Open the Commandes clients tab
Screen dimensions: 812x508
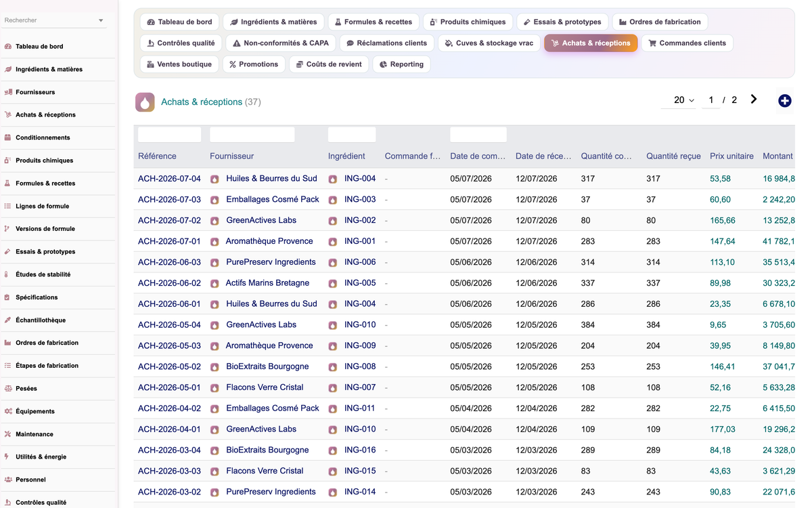tap(687, 43)
